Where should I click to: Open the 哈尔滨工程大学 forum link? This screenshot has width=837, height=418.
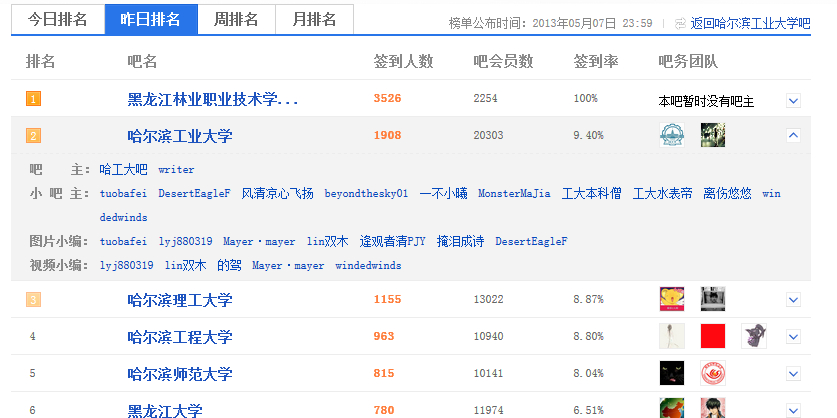(180, 337)
